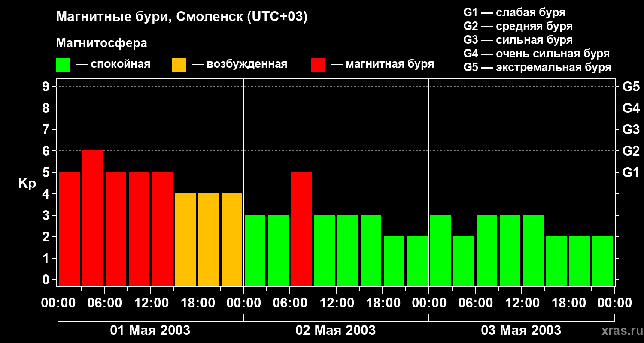This screenshot has height=343, width=644.
Task: Click the '02 Мая 2003' date label
Action: click(x=336, y=330)
